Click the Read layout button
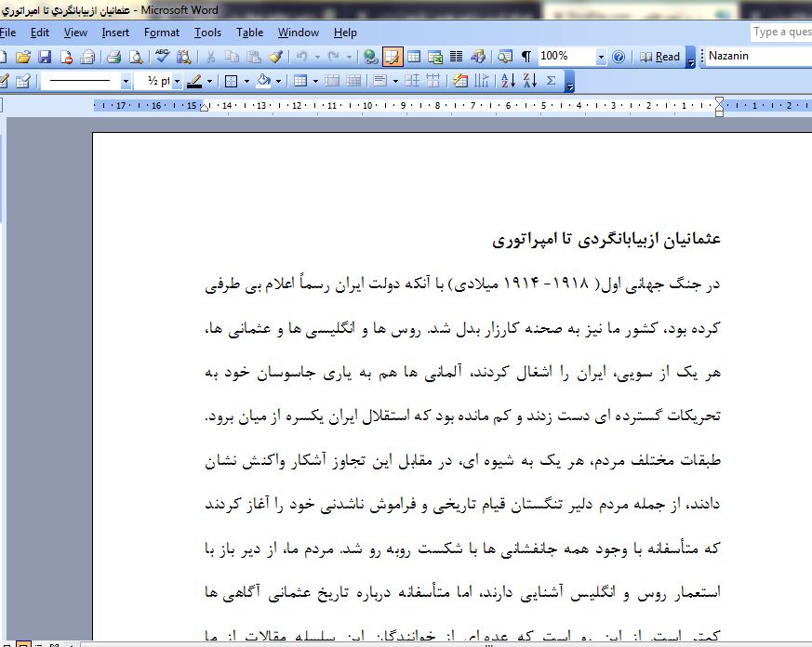 click(x=660, y=57)
